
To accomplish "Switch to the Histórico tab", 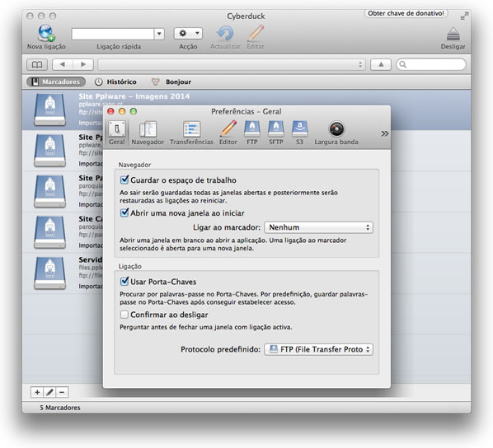I will (x=115, y=82).
